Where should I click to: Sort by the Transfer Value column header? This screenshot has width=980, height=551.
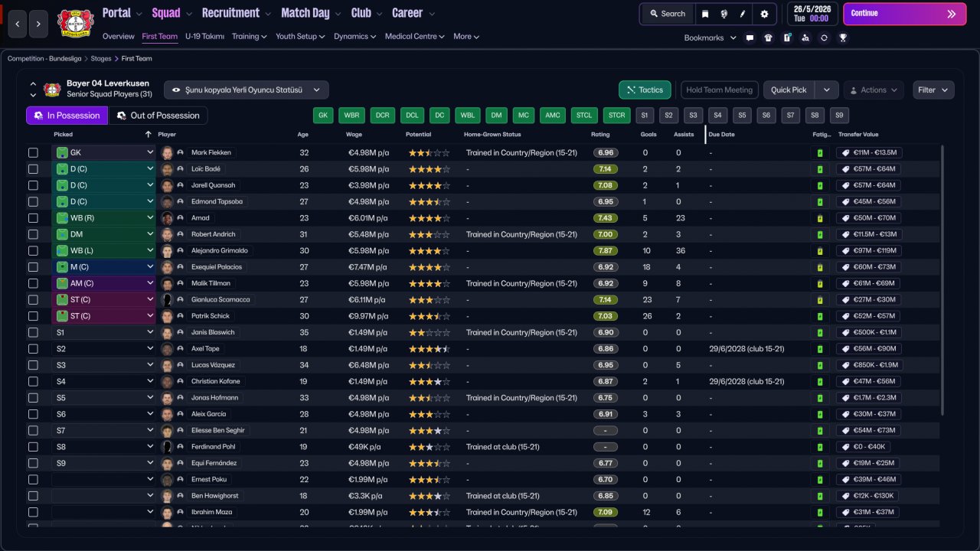click(858, 134)
